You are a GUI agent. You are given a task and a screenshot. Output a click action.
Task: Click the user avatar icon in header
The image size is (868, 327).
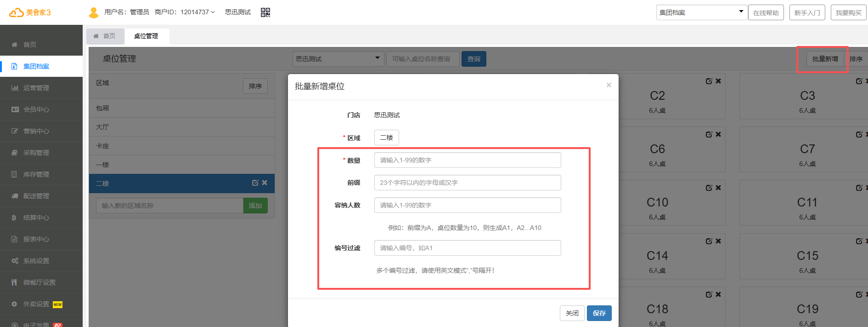(94, 12)
